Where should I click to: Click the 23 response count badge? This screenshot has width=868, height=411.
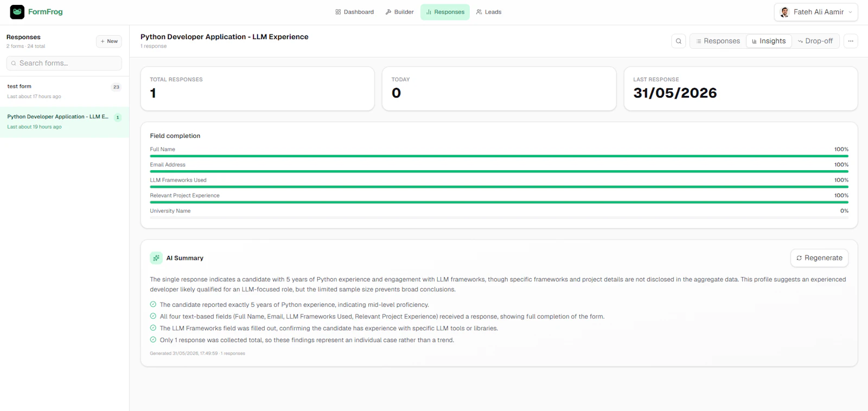pyautogui.click(x=116, y=87)
